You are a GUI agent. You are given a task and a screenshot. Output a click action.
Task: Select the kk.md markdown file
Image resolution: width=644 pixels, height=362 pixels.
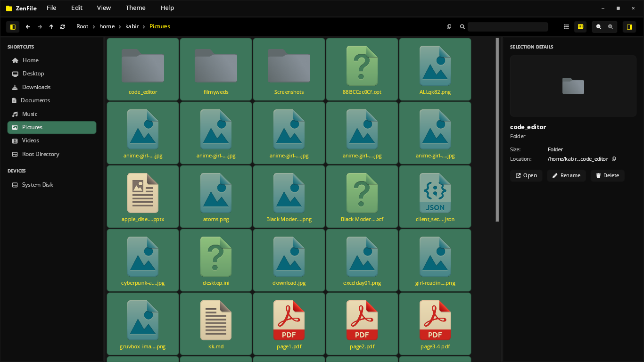coord(216,324)
